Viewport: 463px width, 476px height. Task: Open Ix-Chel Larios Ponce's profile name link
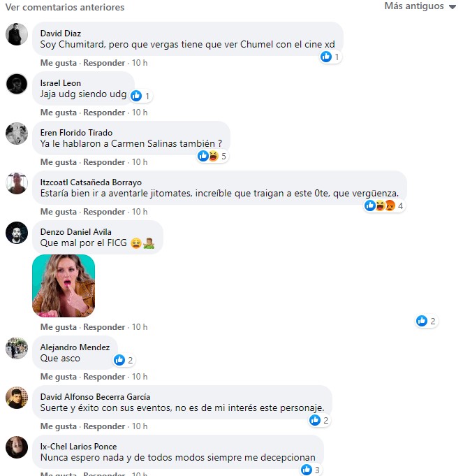[78, 447]
